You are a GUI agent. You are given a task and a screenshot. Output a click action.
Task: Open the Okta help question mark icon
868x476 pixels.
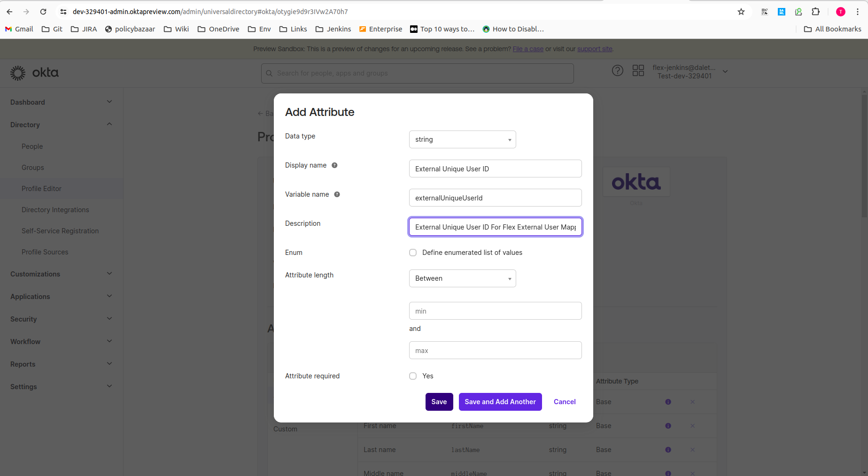pyautogui.click(x=618, y=70)
